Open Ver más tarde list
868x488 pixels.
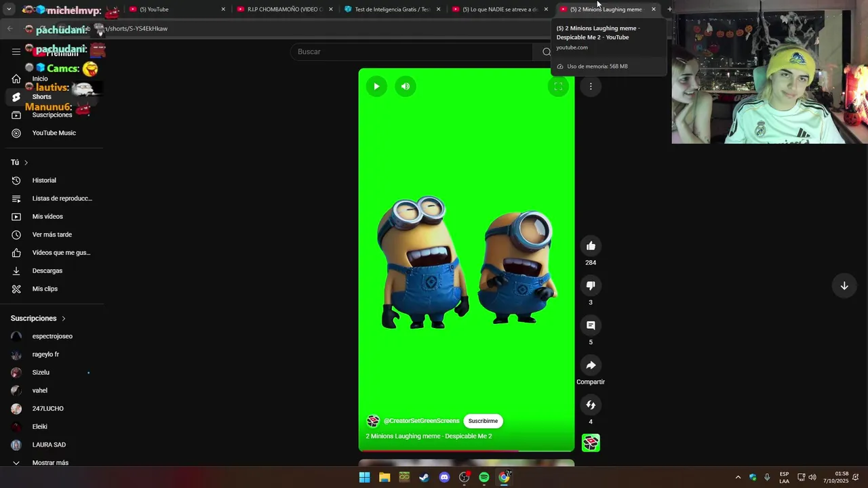52,235
